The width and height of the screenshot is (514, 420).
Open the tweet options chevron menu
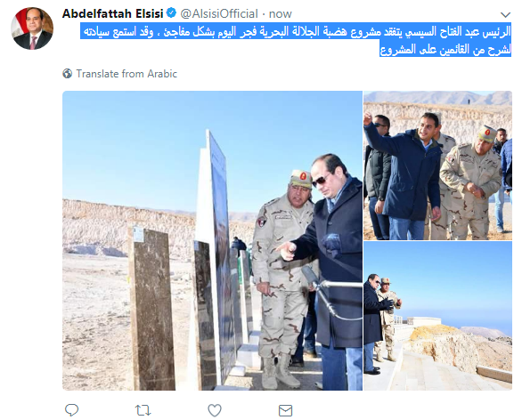click(x=505, y=14)
